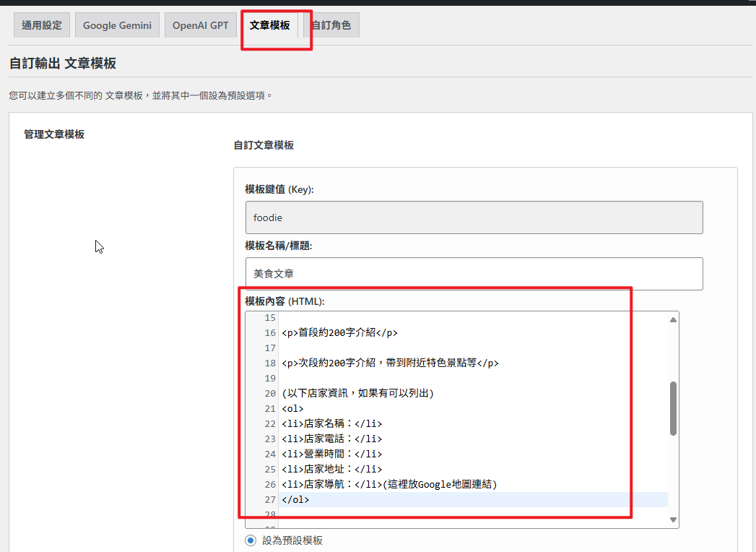Place cursor on line 16 首段約200字介紹

(339, 333)
